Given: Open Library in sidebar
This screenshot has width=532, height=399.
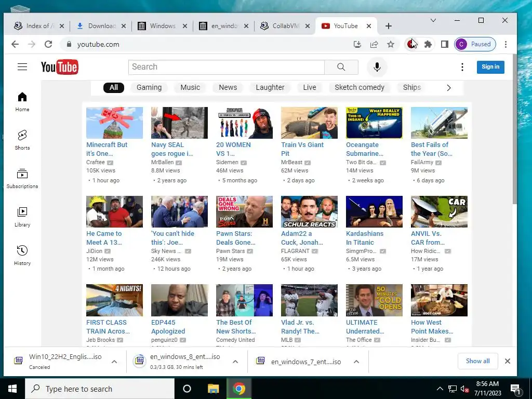Looking at the screenshot, I should click(x=22, y=217).
